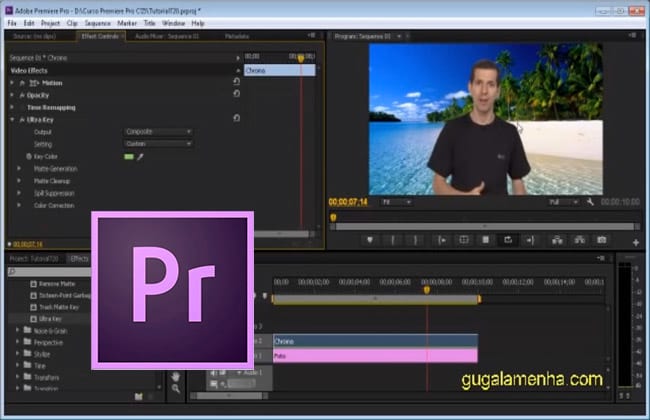Select the Chroma clip in timeline
Image resolution: width=650 pixels, height=420 pixels.
coord(375,341)
